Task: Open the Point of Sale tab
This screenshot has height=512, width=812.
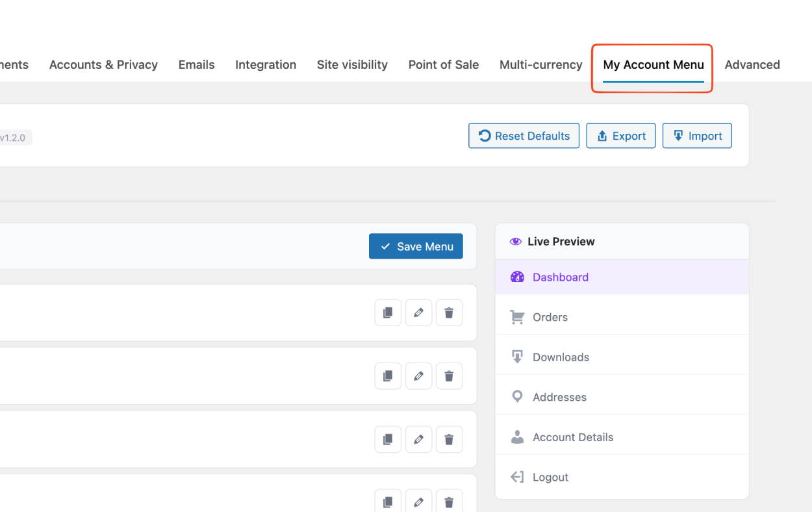Action: click(444, 64)
